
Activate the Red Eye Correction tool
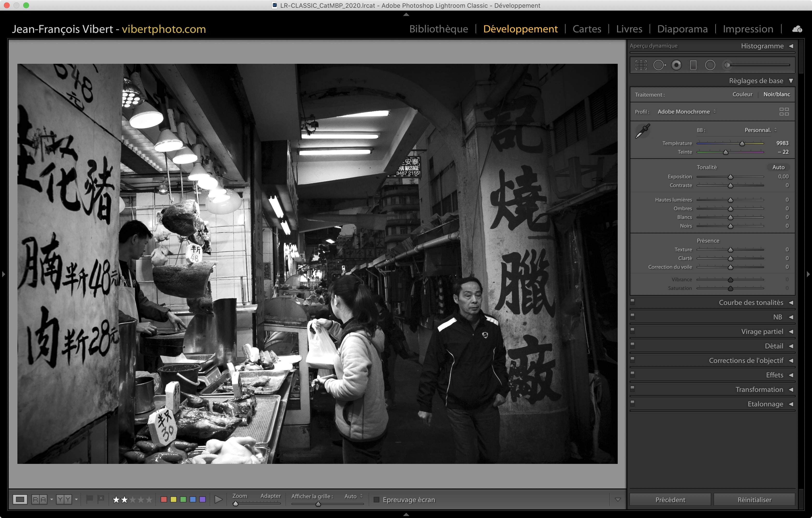(x=676, y=65)
